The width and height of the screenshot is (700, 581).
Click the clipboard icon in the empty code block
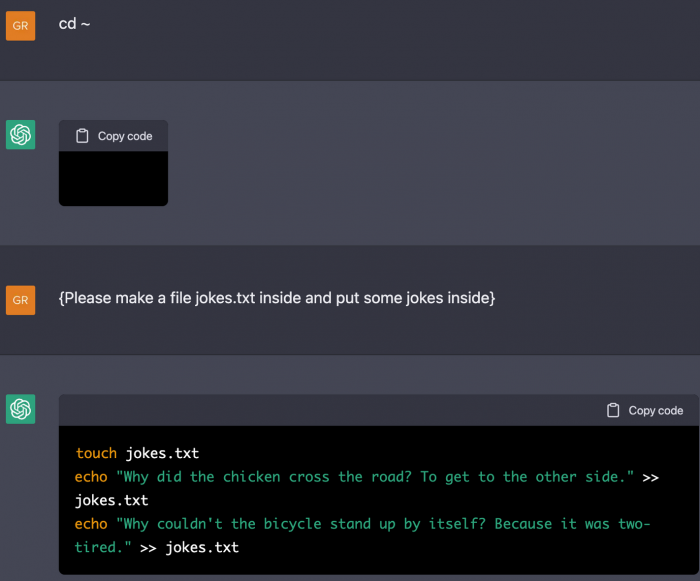click(x=82, y=136)
